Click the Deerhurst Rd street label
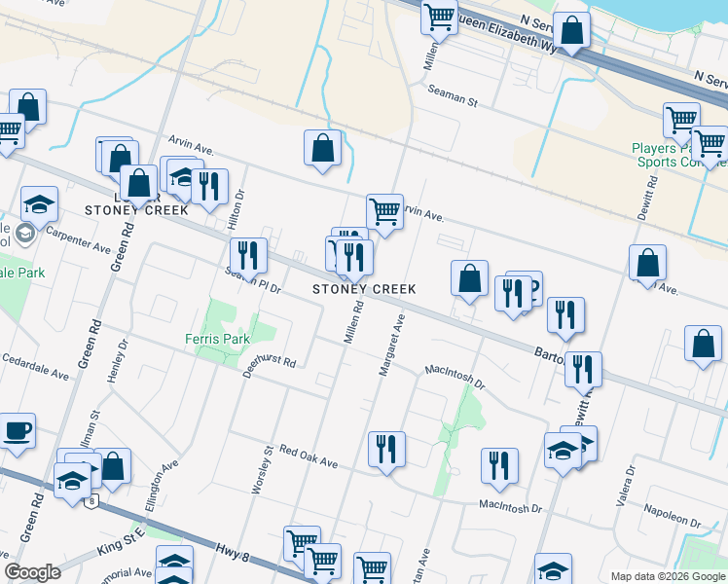 coord(270,365)
